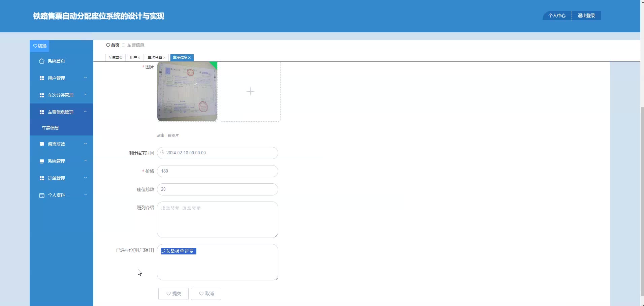The width and height of the screenshot is (644, 306).
Task: Close the 车票信息 tab
Action: tap(190, 58)
